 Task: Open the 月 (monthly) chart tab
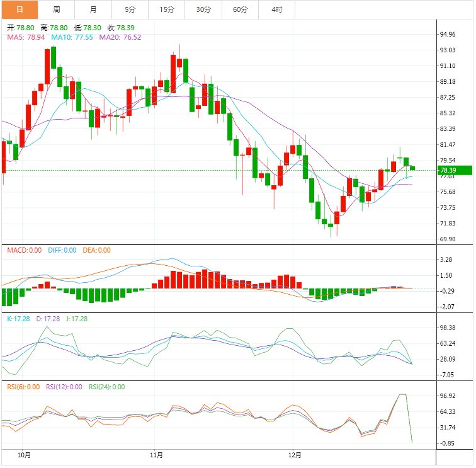pyautogui.click(x=93, y=9)
